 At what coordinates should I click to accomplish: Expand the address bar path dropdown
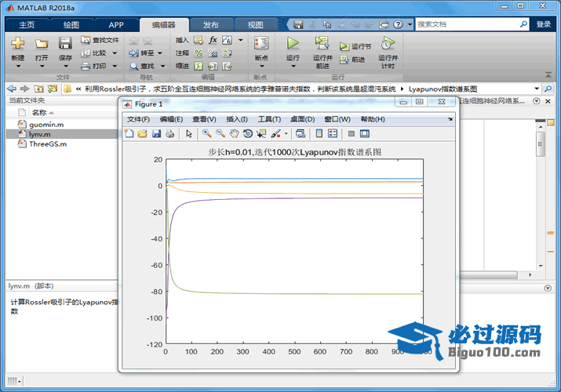tap(537, 89)
